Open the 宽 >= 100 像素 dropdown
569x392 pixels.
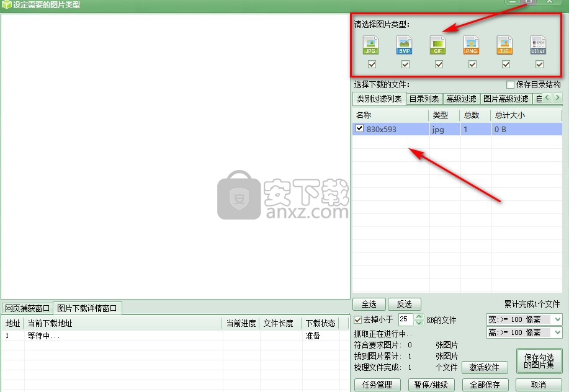pyautogui.click(x=557, y=319)
